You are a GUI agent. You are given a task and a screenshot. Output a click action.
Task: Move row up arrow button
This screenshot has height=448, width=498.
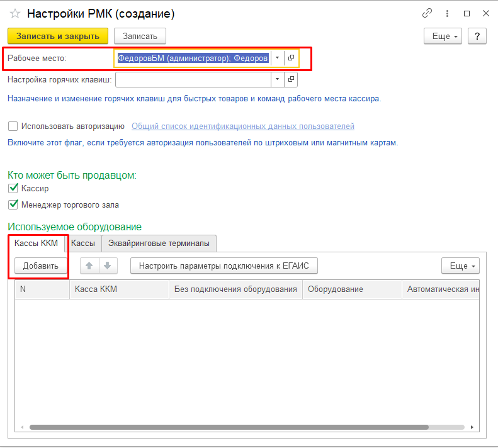point(90,266)
